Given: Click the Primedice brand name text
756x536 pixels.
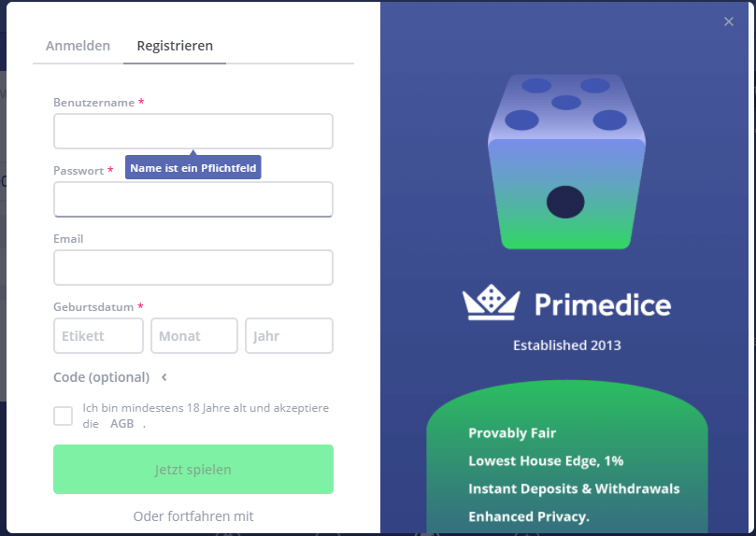Looking at the screenshot, I should pyautogui.click(x=603, y=304).
